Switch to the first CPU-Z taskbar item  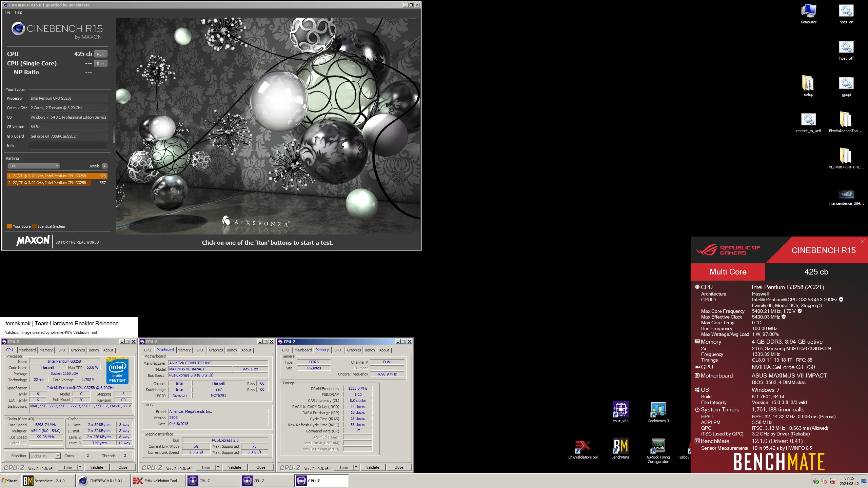[x=213, y=481]
